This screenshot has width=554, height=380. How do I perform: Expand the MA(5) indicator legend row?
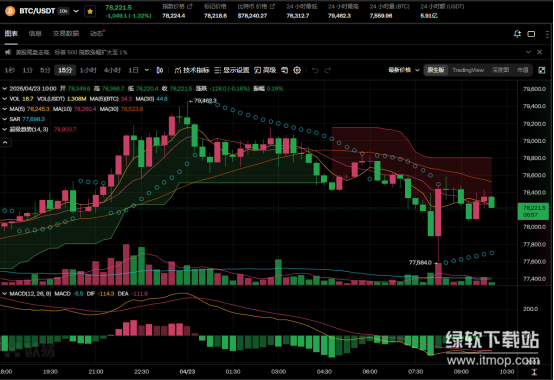[5, 109]
